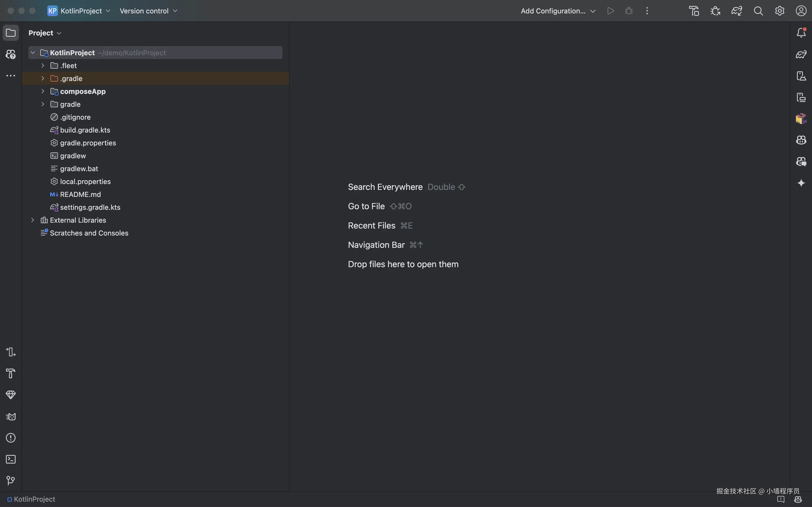Screen dimensions: 812x507
Task: Open the AI Assistant sparkle panel
Action: coord(801,183)
